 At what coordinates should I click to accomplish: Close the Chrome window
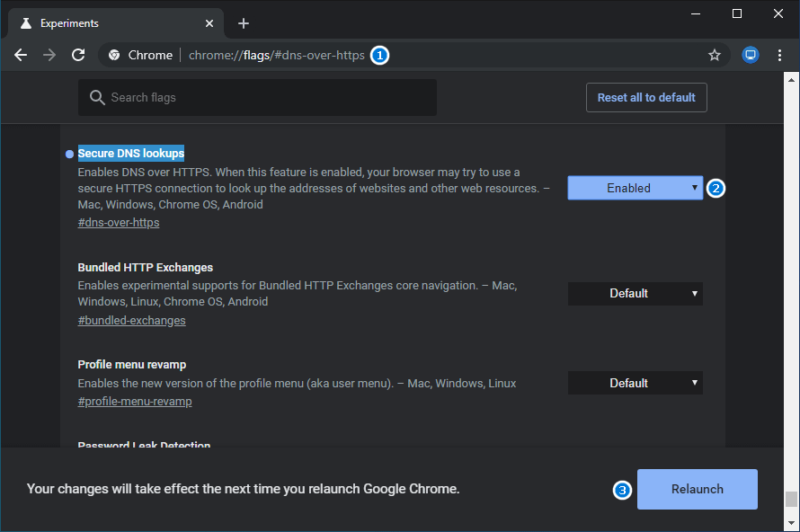coord(778,13)
